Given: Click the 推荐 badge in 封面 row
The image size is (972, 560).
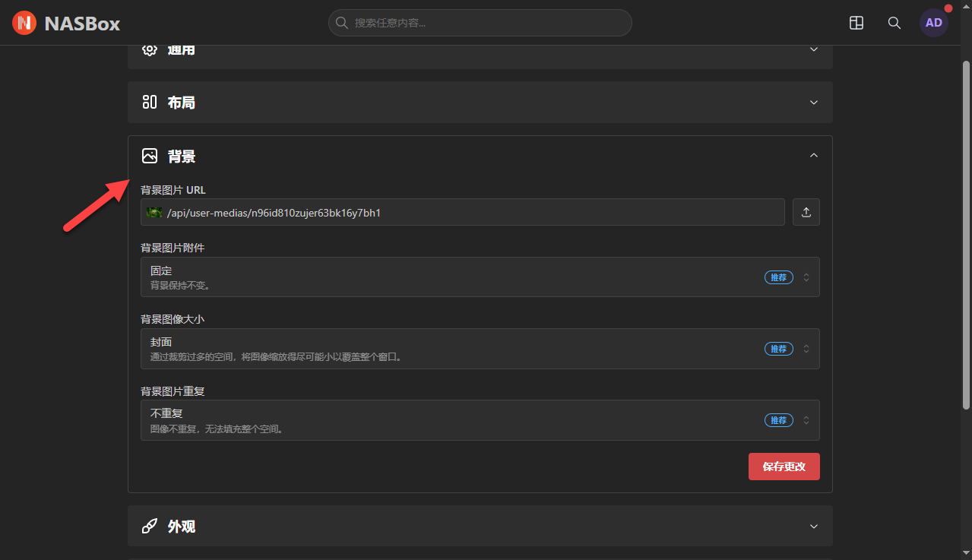Looking at the screenshot, I should point(779,349).
